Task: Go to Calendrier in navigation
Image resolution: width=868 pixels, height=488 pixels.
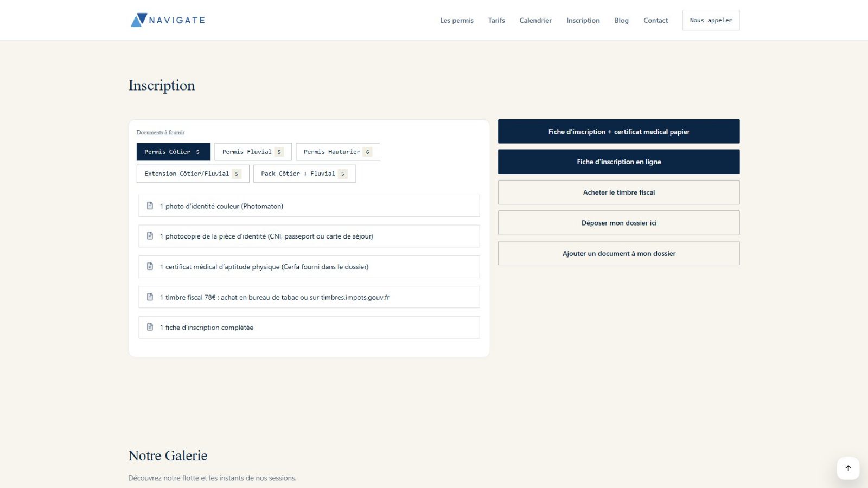Action: click(535, 21)
